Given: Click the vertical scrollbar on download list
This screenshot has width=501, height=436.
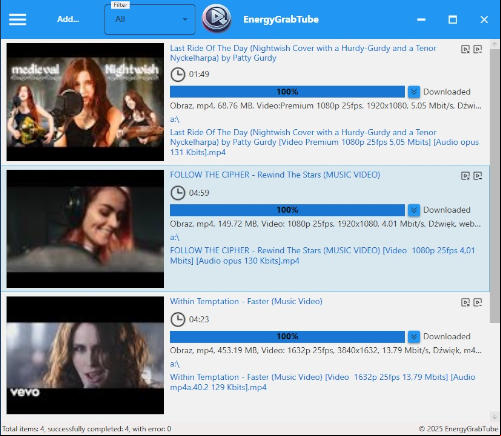Looking at the screenshot, I should [x=494, y=186].
